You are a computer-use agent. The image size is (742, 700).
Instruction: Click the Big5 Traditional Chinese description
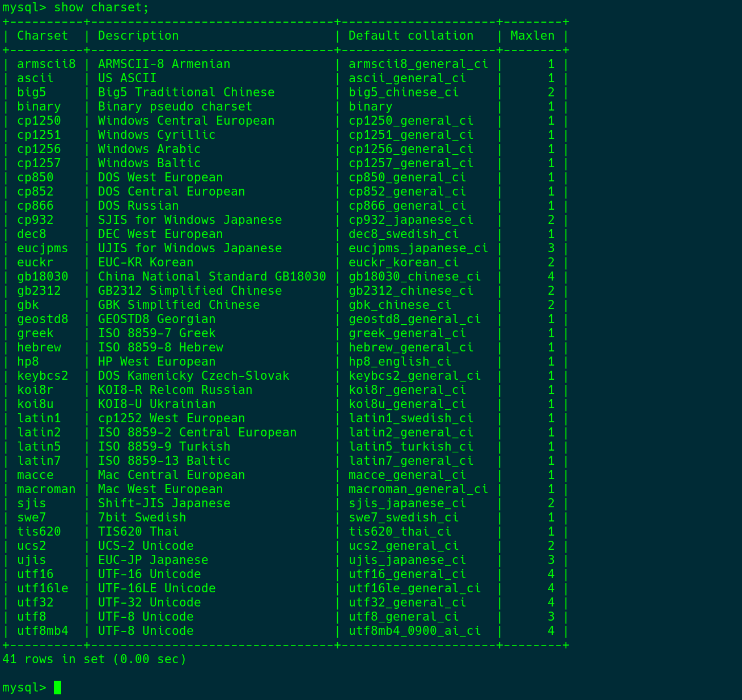coord(185,92)
